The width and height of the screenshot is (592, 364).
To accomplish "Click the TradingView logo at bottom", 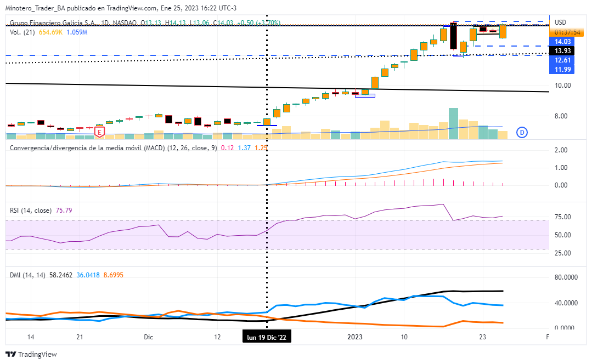I will tap(31, 355).
